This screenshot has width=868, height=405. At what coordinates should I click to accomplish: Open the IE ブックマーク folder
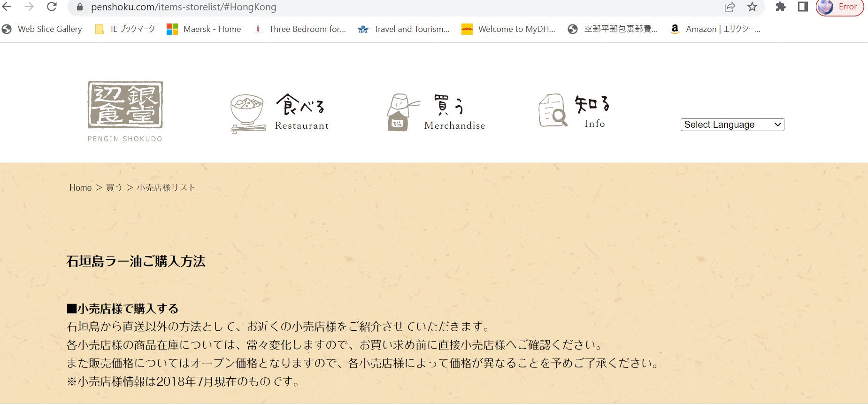tap(125, 29)
